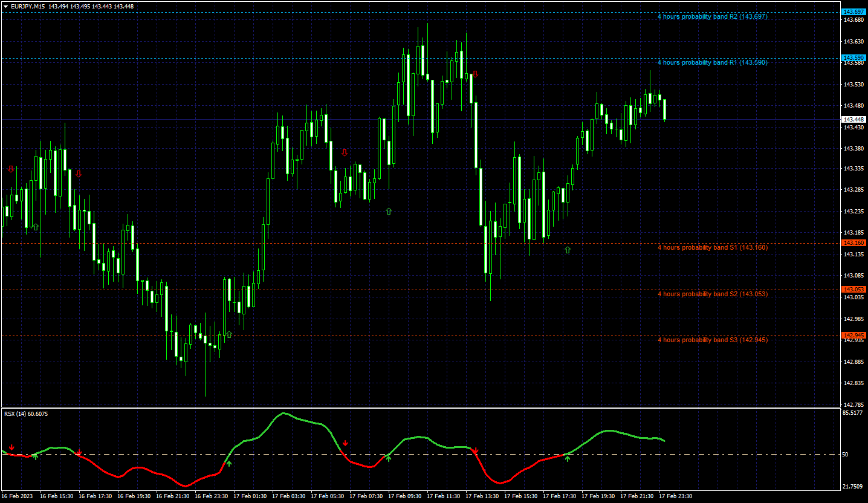The width and height of the screenshot is (868, 503).
Task: Click the leftmost red arrow in RSX panel
Action: pyautogui.click(x=11, y=447)
